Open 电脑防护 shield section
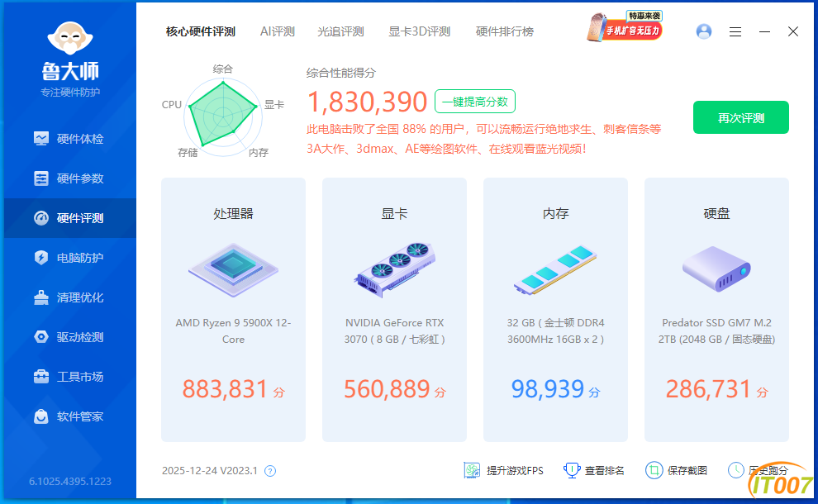818x504 pixels. pyautogui.click(x=69, y=258)
